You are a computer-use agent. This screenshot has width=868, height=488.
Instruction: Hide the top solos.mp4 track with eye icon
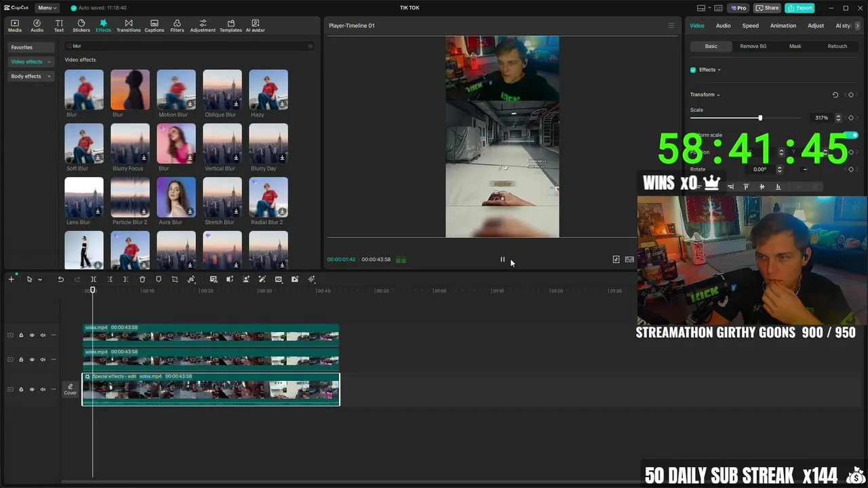coord(32,335)
